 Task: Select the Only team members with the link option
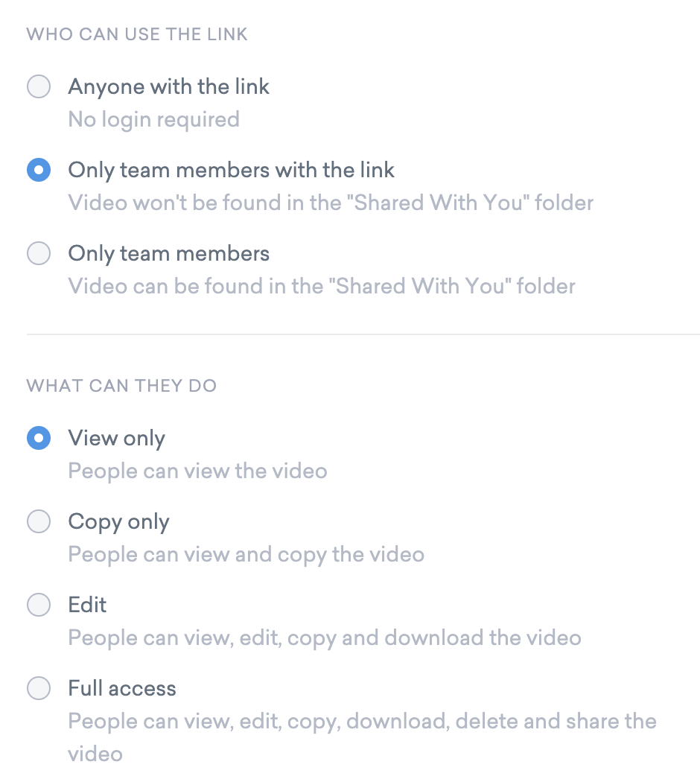(39, 170)
